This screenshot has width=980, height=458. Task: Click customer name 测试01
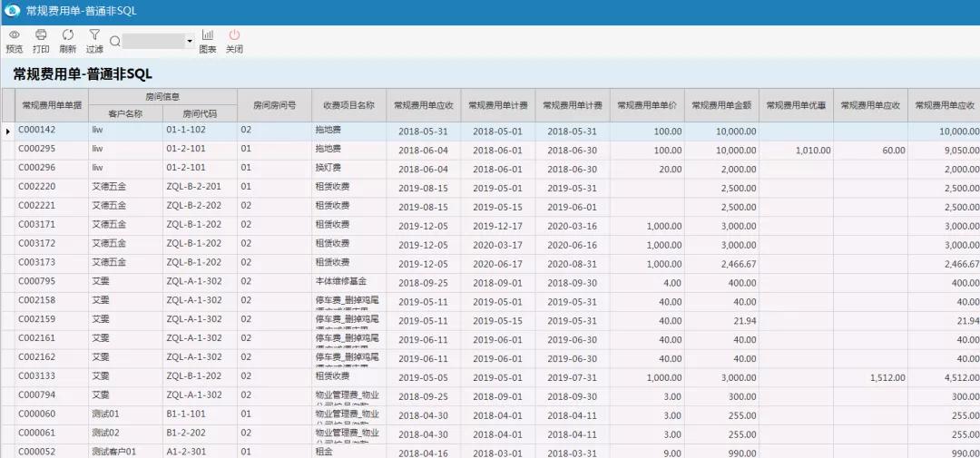tap(105, 413)
